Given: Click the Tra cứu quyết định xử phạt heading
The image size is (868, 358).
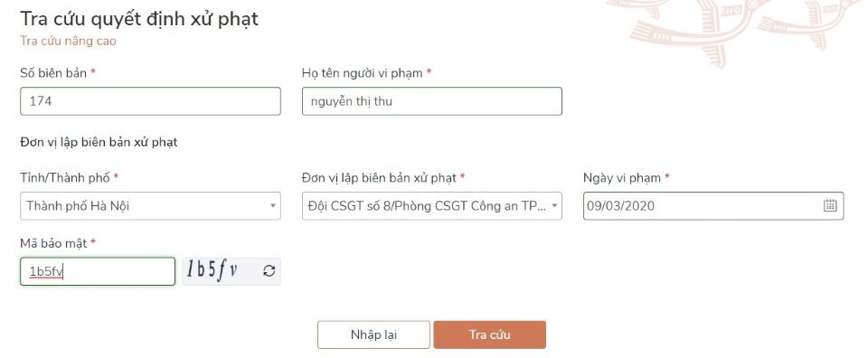Looking at the screenshot, I should [139, 19].
